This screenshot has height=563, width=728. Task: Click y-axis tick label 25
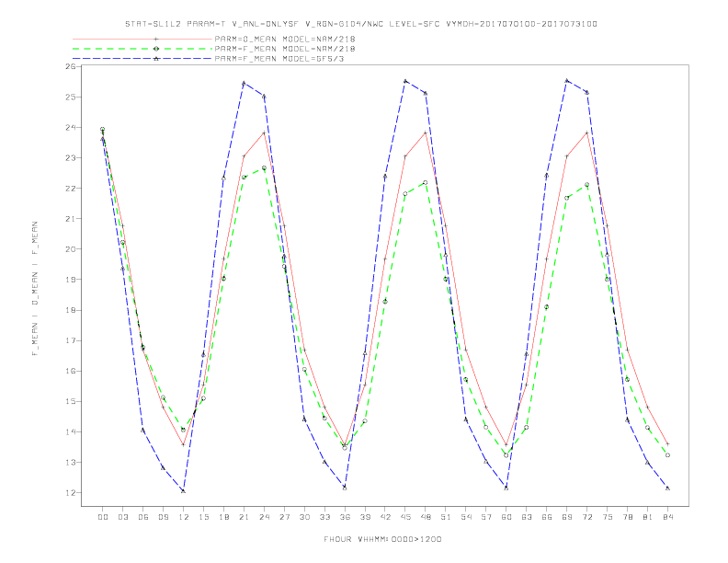[70, 98]
